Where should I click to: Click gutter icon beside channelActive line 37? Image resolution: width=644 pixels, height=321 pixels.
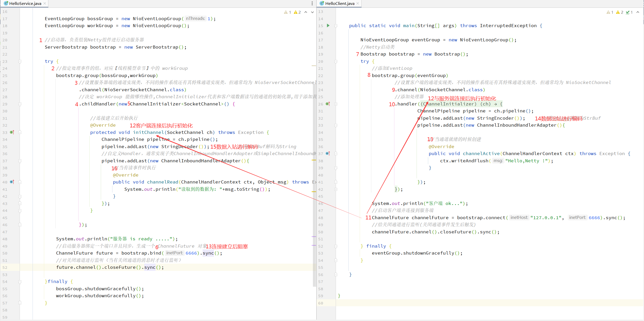coord(328,154)
